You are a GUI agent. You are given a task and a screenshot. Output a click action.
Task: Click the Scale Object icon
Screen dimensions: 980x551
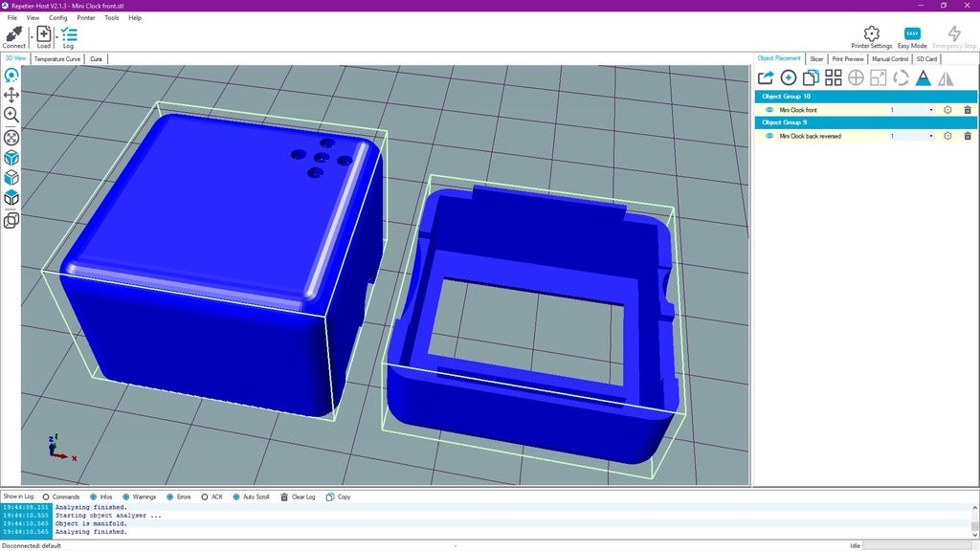(x=879, y=77)
